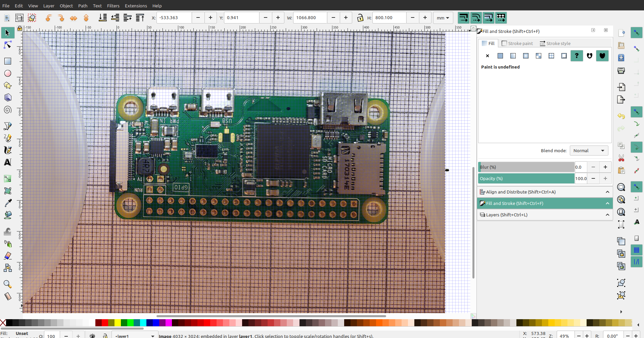Screen dimensions: 644x338
Task: Switch to the Stroke style tab
Action: click(555, 43)
